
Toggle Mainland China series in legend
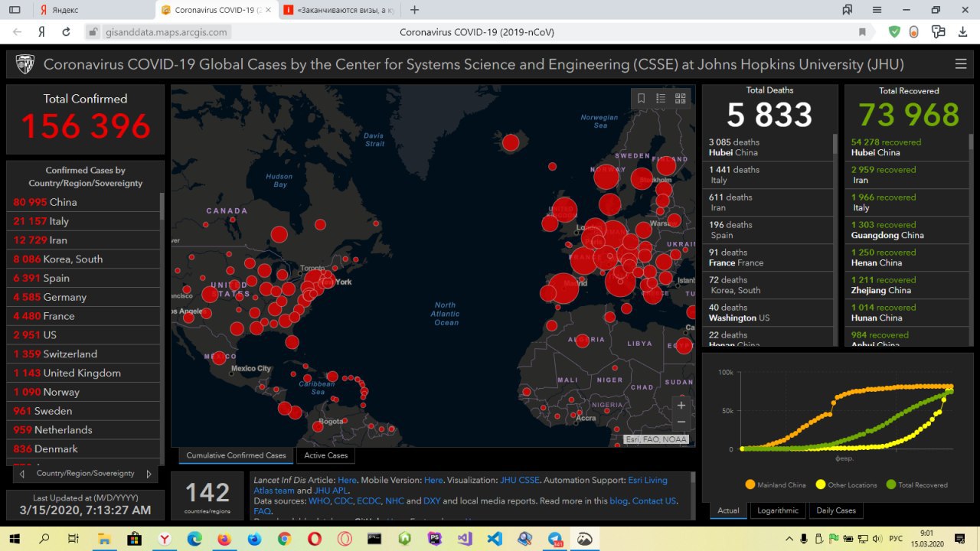pos(776,484)
